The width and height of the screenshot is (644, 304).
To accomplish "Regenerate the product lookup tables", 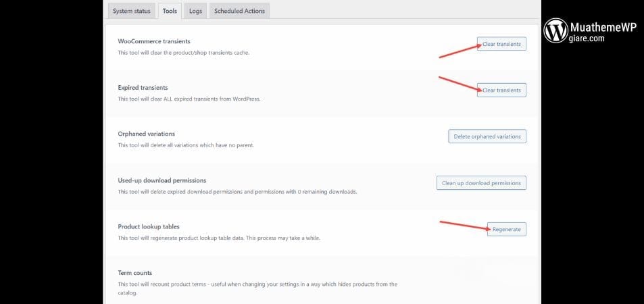I will 506,229.
